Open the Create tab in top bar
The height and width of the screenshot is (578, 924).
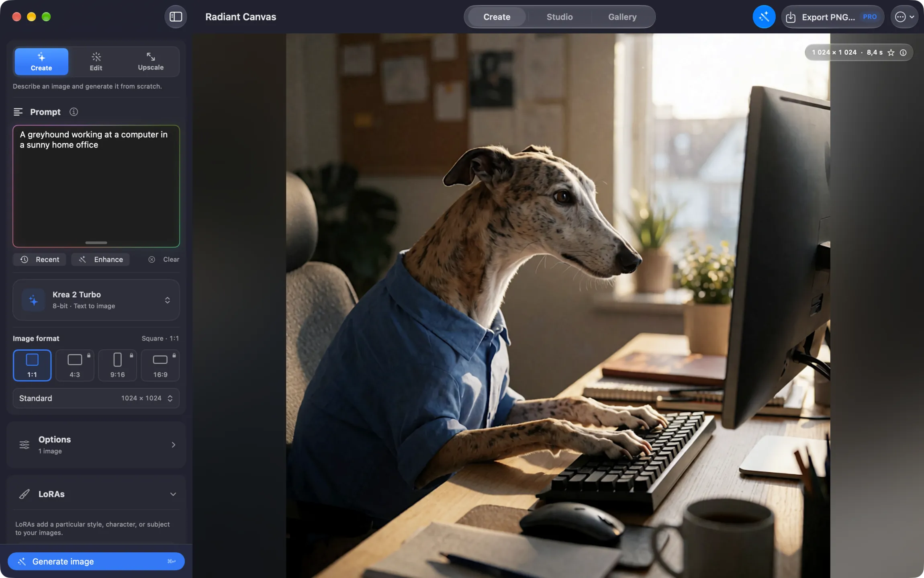coord(497,17)
